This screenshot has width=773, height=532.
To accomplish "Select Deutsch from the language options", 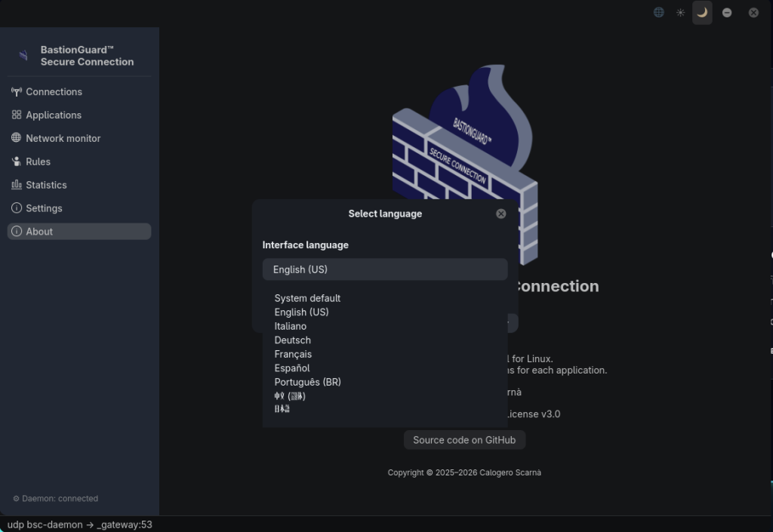I will point(292,340).
